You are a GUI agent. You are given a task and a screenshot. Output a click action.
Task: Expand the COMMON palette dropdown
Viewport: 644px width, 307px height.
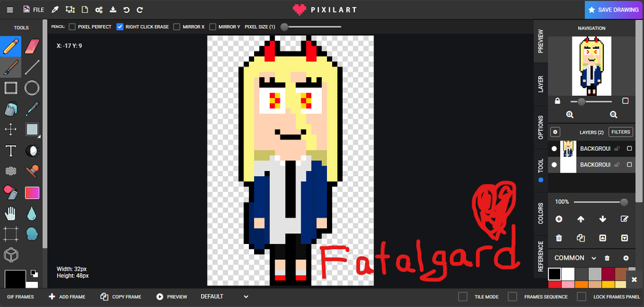point(575,258)
